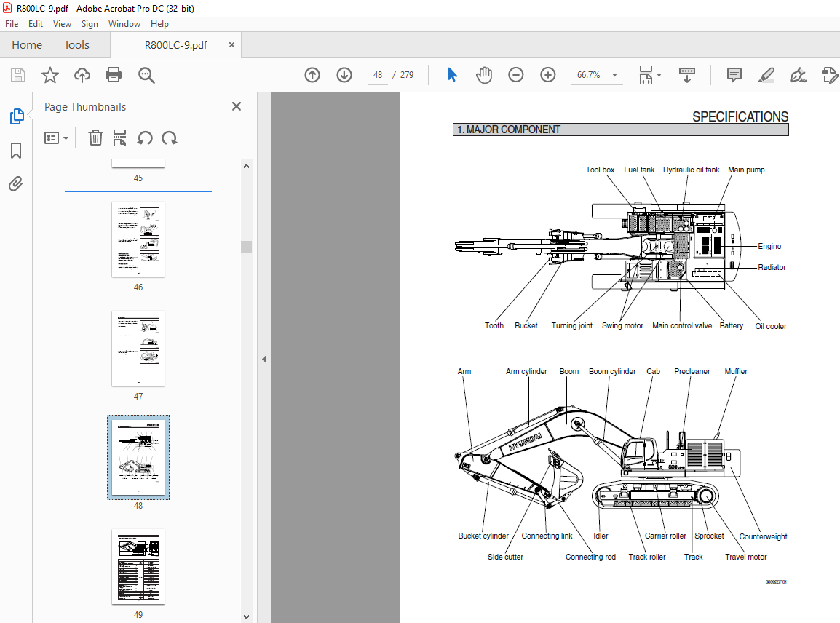The width and height of the screenshot is (840, 623).
Task: Add a comment with speech bubble icon
Action: pos(734,75)
